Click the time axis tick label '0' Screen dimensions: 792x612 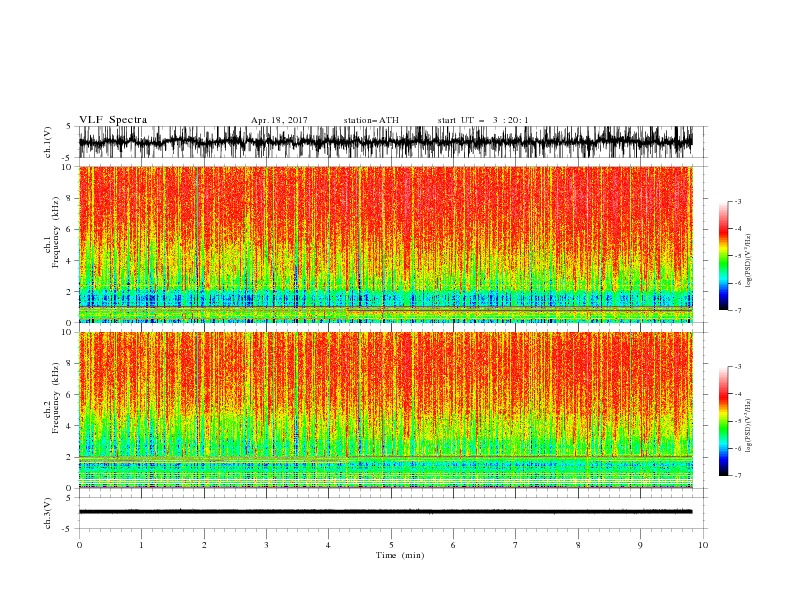[79, 545]
